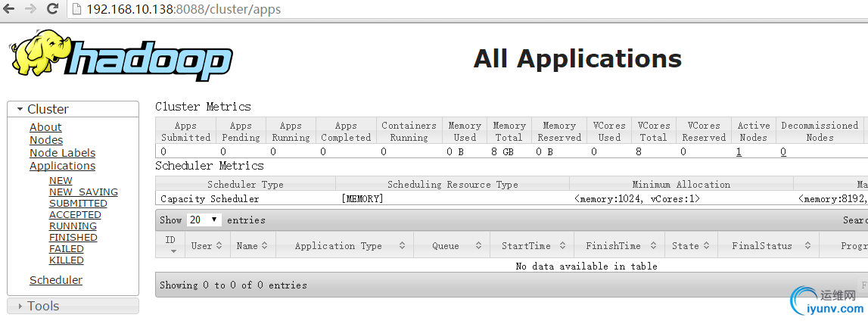Click the Apps Pending column header
868x321 pixels.
[241, 131]
